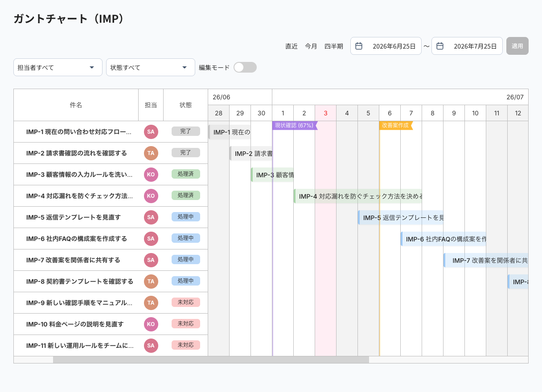Image resolution: width=542 pixels, height=392 pixels.
Task: Click SA avatar in IMP-1 row
Action: [151, 132]
